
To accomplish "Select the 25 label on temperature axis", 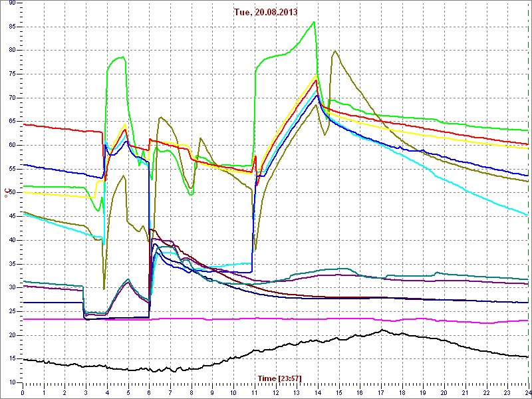I will tap(12, 311).
